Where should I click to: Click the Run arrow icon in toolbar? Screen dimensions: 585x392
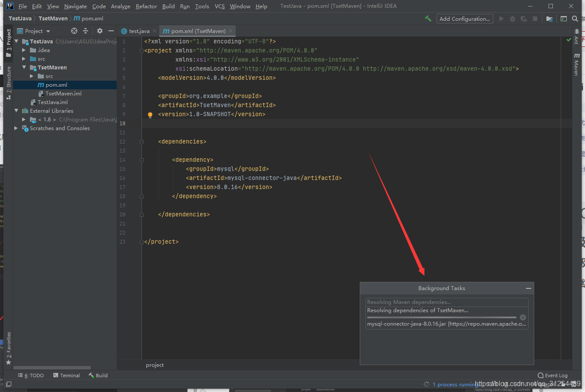[x=501, y=19]
